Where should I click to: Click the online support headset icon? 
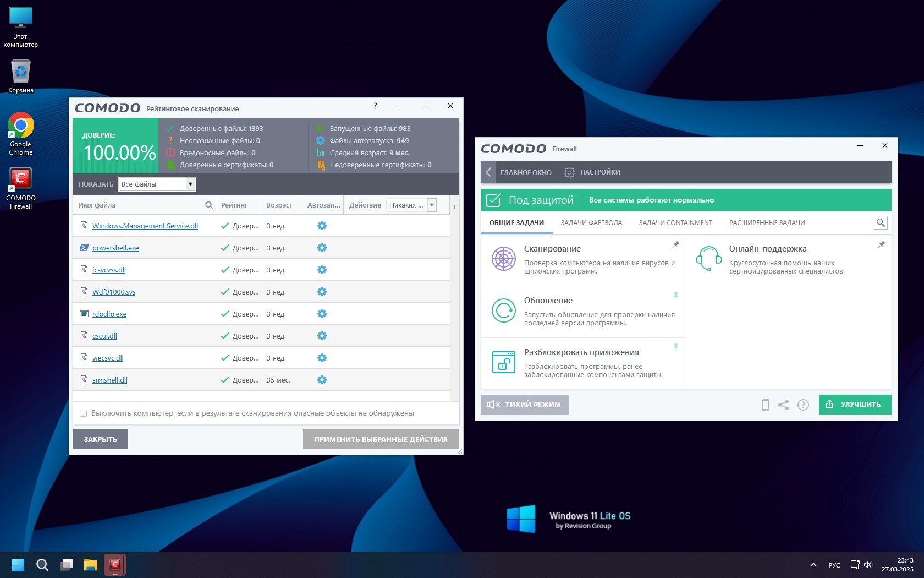click(x=708, y=259)
